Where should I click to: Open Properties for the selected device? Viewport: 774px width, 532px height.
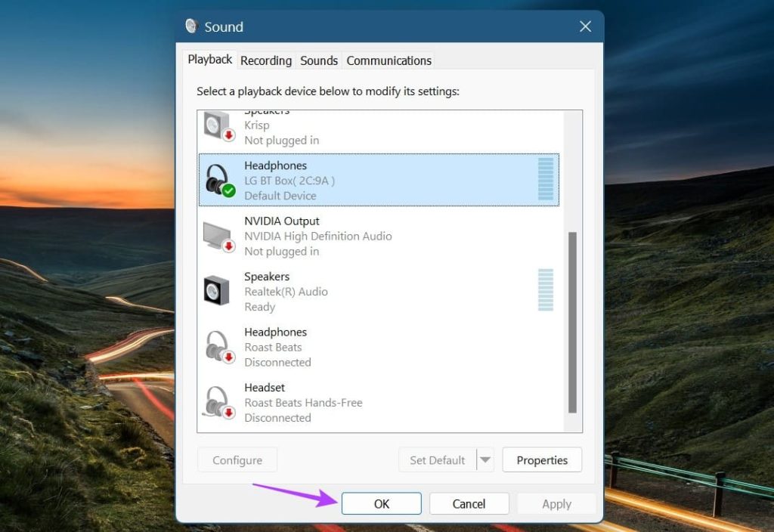pos(542,459)
